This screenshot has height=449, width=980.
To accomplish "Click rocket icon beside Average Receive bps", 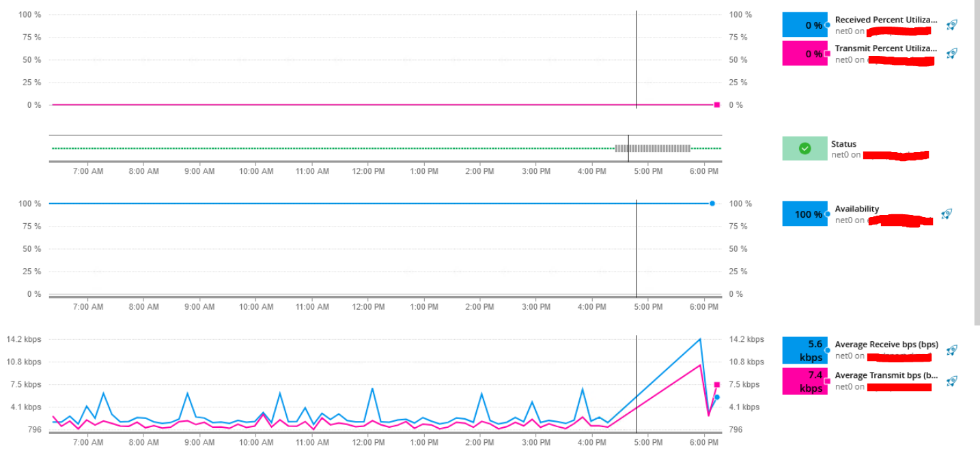I will tap(952, 350).
